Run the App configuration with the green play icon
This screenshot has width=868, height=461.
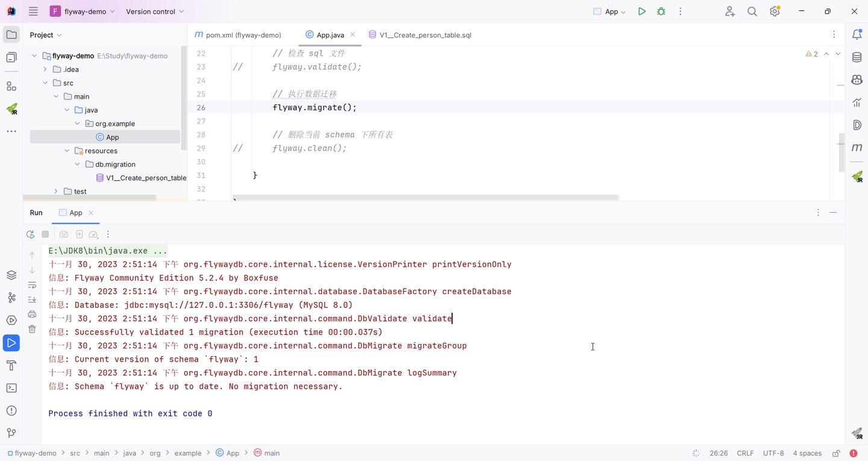click(x=642, y=11)
